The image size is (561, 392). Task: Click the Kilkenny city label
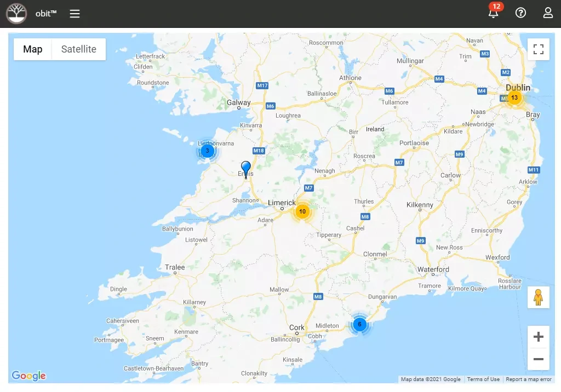(420, 205)
